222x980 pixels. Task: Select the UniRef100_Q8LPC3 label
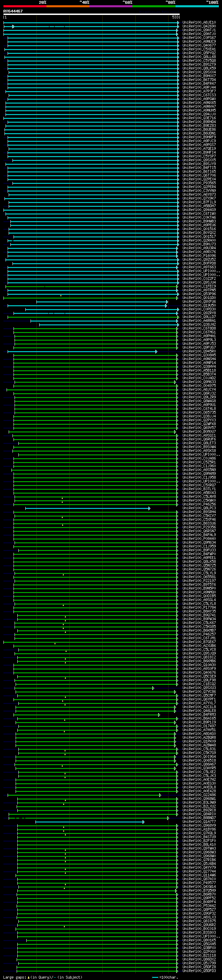tap(199, 508)
